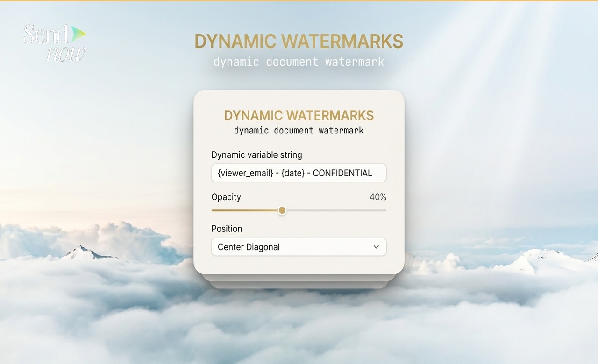Click the gold bar at page top
This screenshot has height=364, width=598.
pos(299,0)
